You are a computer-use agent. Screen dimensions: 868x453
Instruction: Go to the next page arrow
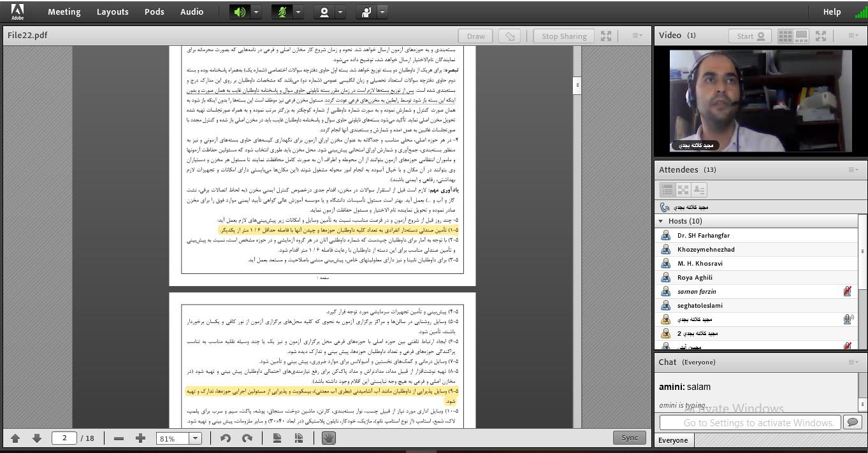(x=37, y=438)
